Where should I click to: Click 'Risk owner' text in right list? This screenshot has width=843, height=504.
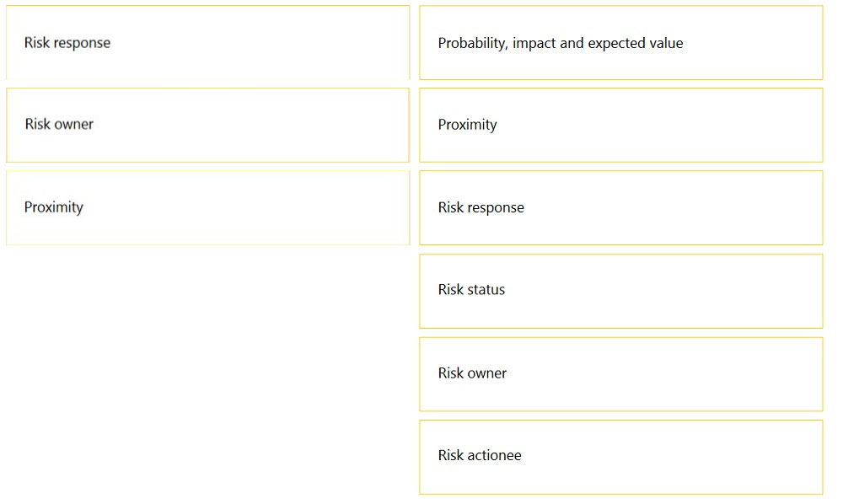click(473, 373)
